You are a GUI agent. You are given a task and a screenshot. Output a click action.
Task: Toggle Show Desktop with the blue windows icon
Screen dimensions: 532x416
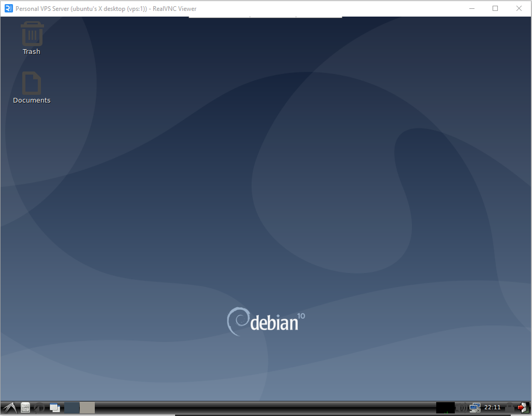coord(54,408)
